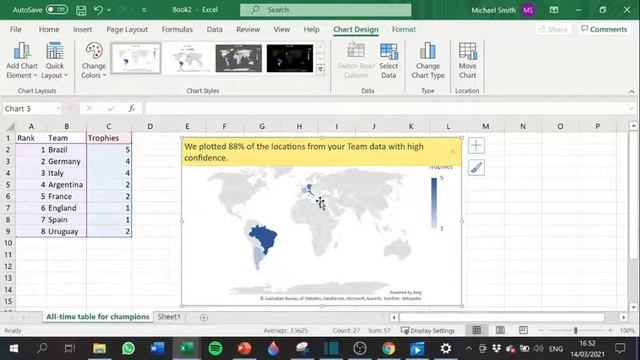
Task: Click Brazil on the map chart
Action: [x=264, y=238]
